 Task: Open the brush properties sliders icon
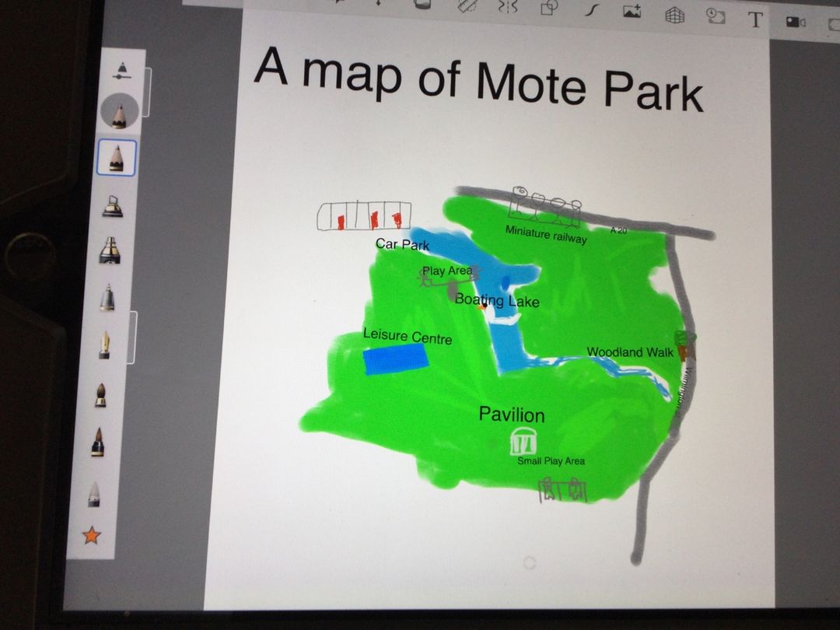coord(120,71)
